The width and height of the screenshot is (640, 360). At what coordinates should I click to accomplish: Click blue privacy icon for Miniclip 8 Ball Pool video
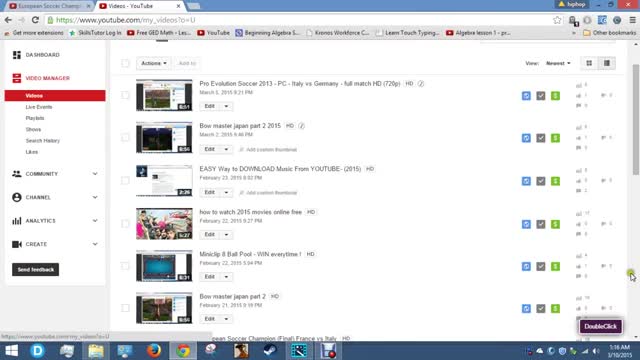(526, 266)
